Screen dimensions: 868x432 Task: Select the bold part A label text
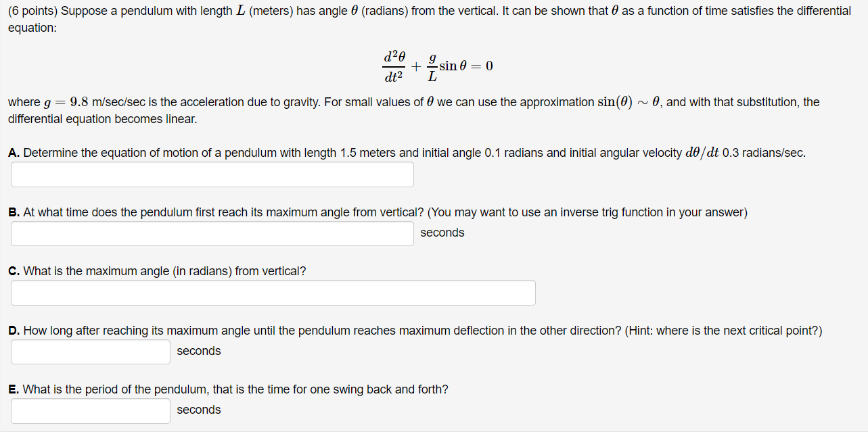13,152
